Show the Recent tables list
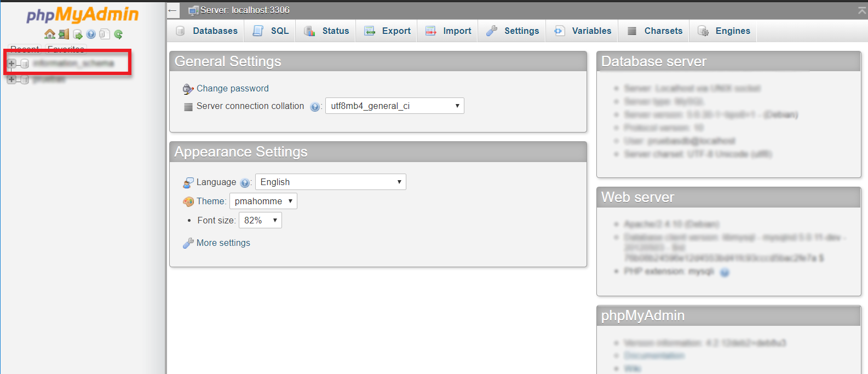The height and width of the screenshot is (374, 868). pos(25,49)
